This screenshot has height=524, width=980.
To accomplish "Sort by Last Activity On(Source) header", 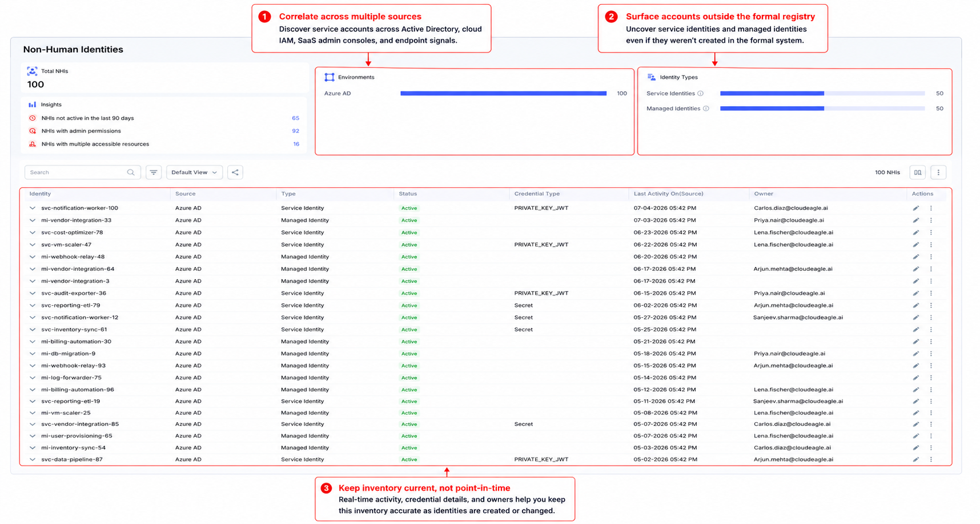I will (x=668, y=194).
